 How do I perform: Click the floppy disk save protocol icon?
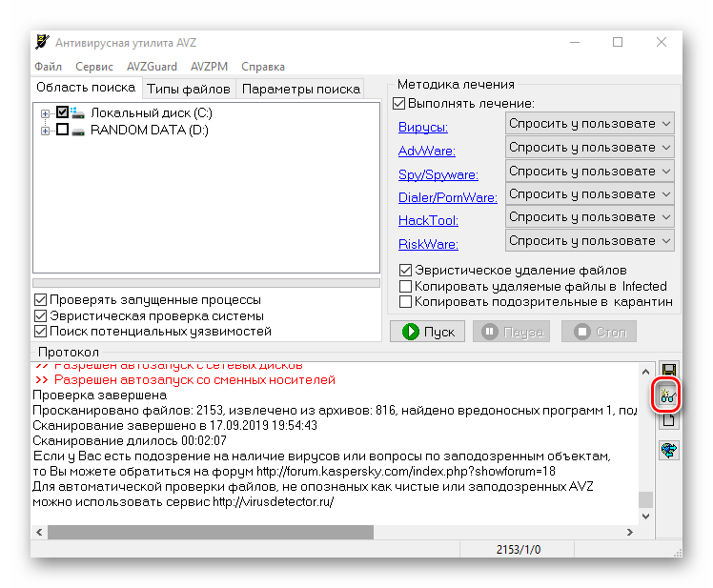pyautogui.click(x=668, y=370)
